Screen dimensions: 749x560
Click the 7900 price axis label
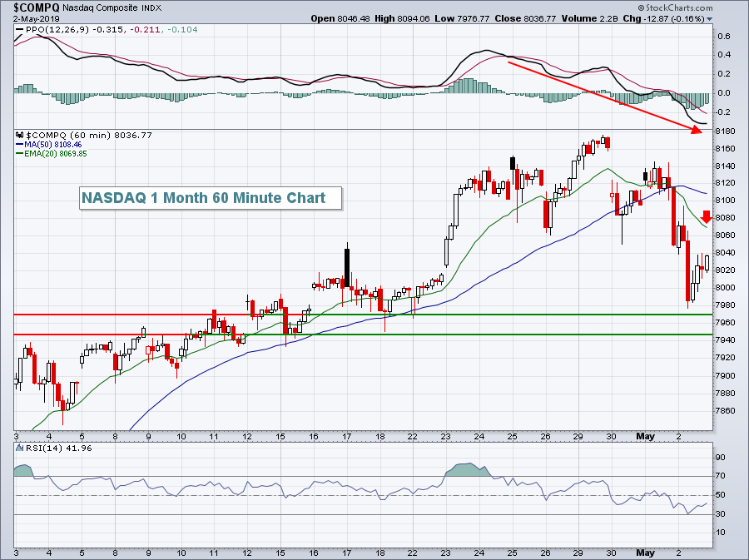click(726, 375)
